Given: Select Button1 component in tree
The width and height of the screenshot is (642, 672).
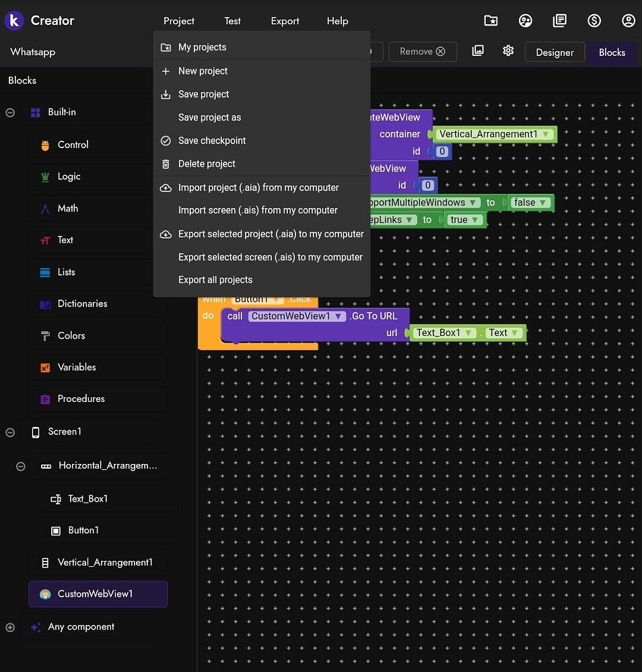Looking at the screenshot, I should [108, 531].
